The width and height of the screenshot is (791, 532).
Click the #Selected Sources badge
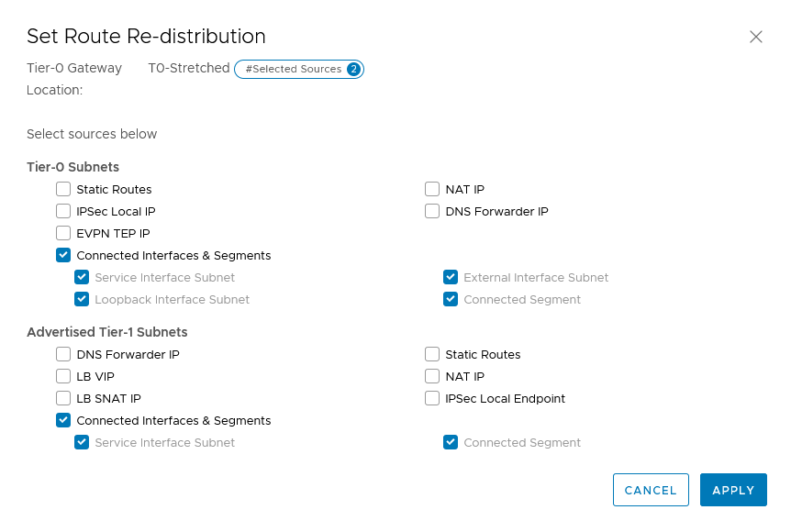click(x=299, y=69)
